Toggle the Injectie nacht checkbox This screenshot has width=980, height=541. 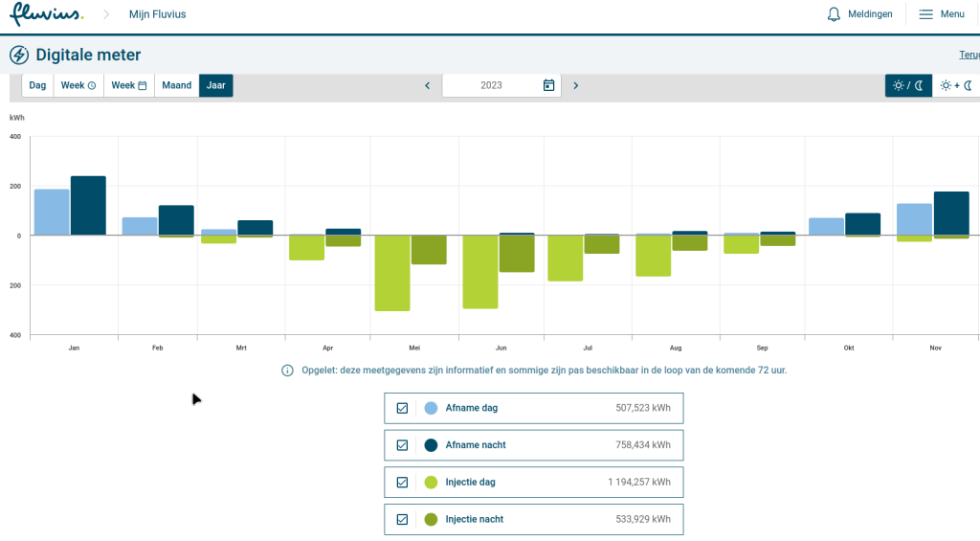click(x=402, y=519)
